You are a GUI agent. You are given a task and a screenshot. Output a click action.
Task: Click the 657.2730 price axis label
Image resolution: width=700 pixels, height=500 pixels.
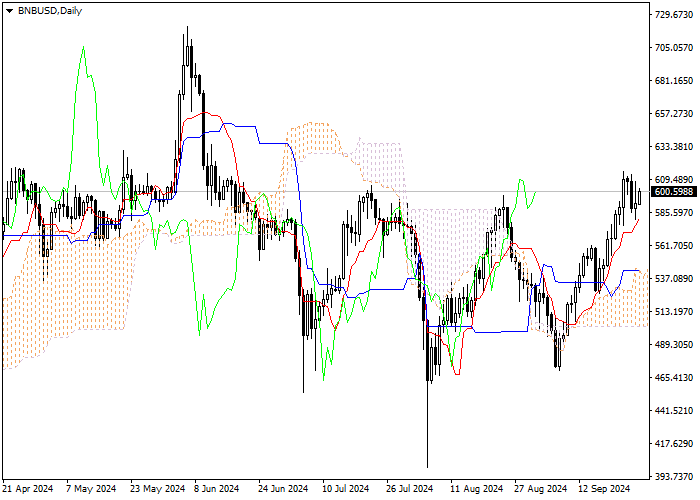674,114
